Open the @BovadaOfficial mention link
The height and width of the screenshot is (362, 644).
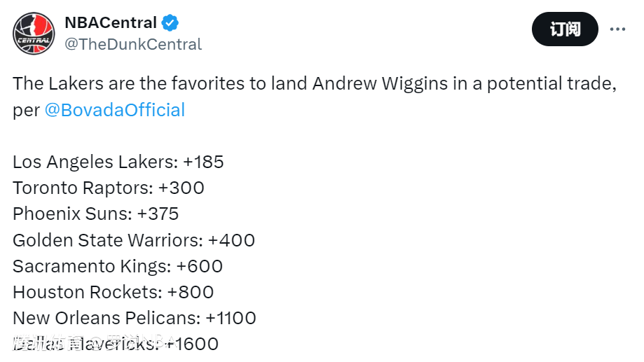pos(115,110)
